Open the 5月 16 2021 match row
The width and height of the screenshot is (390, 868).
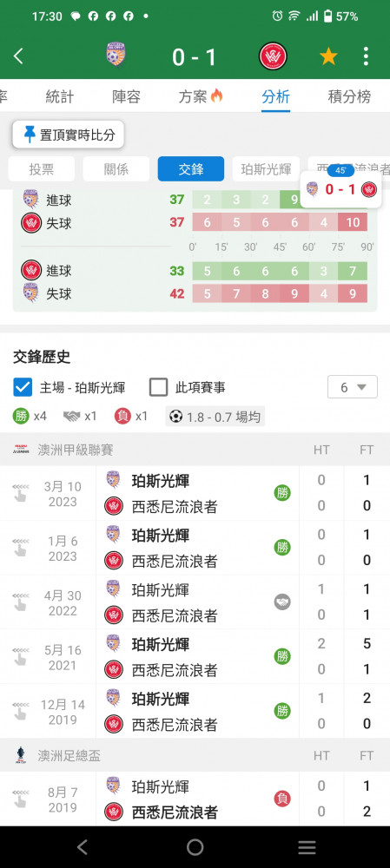pyautogui.click(x=195, y=656)
